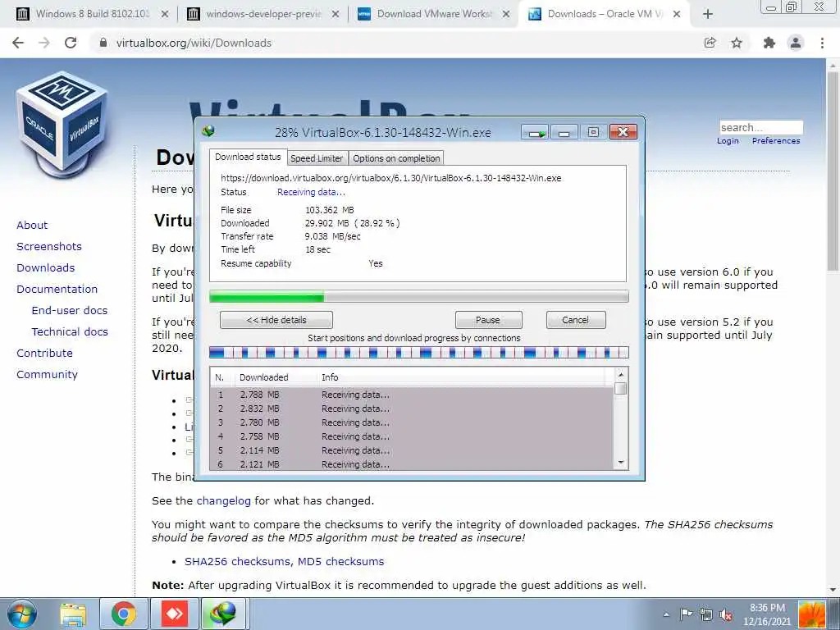Open the Preferences link
The image size is (840, 630).
point(776,141)
